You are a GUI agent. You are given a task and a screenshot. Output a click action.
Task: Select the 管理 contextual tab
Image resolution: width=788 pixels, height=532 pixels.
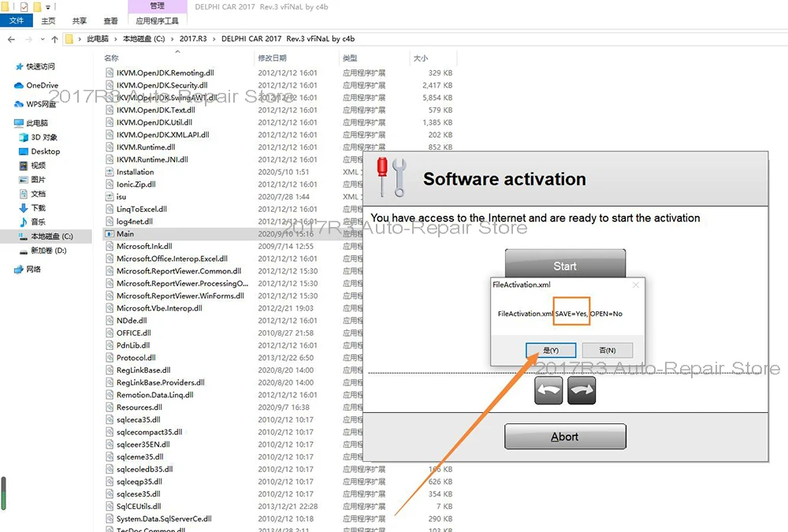coord(158,6)
